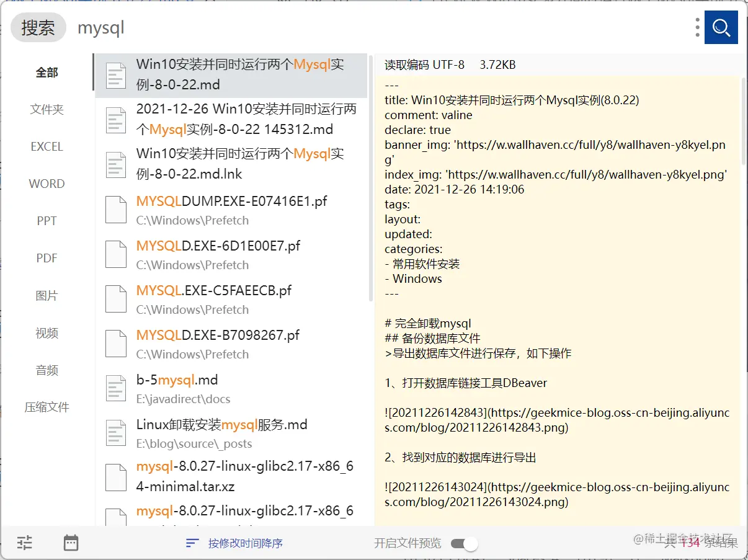Open the three-dot more options menu

click(698, 27)
